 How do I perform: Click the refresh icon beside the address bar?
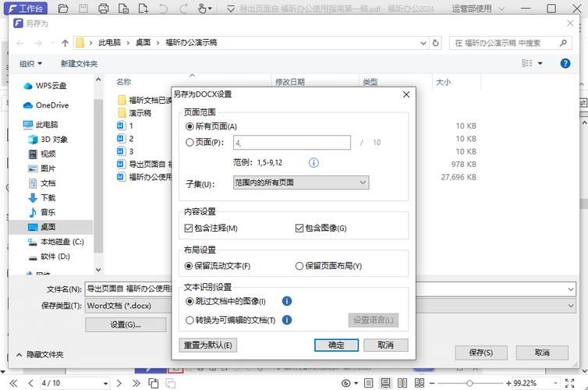coord(434,43)
